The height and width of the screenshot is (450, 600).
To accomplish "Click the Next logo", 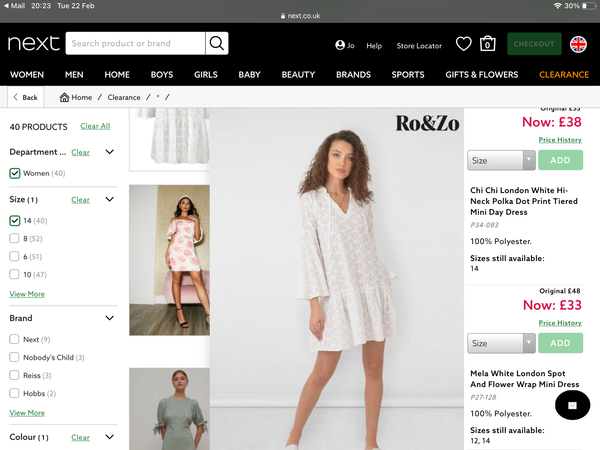I will (33, 44).
